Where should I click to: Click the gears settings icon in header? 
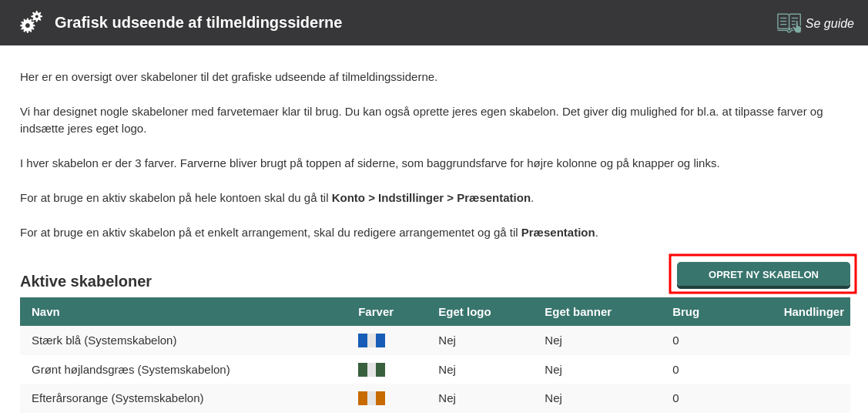point(31,22)
